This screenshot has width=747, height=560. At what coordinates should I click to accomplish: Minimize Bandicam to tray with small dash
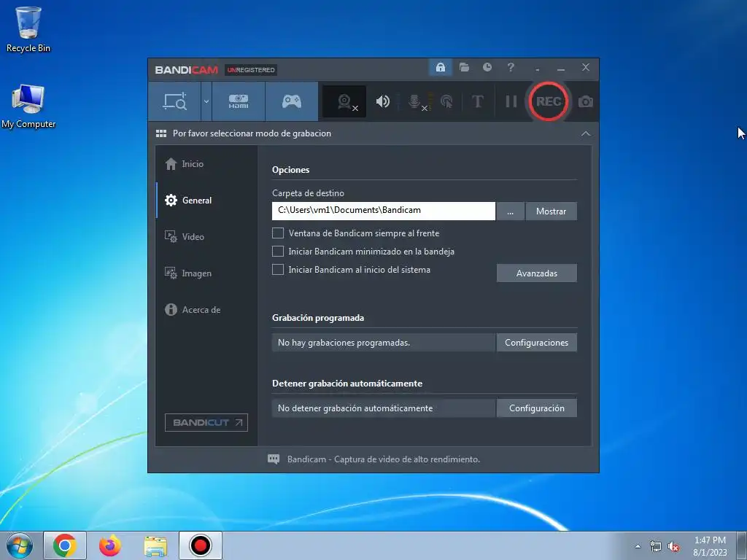click(538, 69)
